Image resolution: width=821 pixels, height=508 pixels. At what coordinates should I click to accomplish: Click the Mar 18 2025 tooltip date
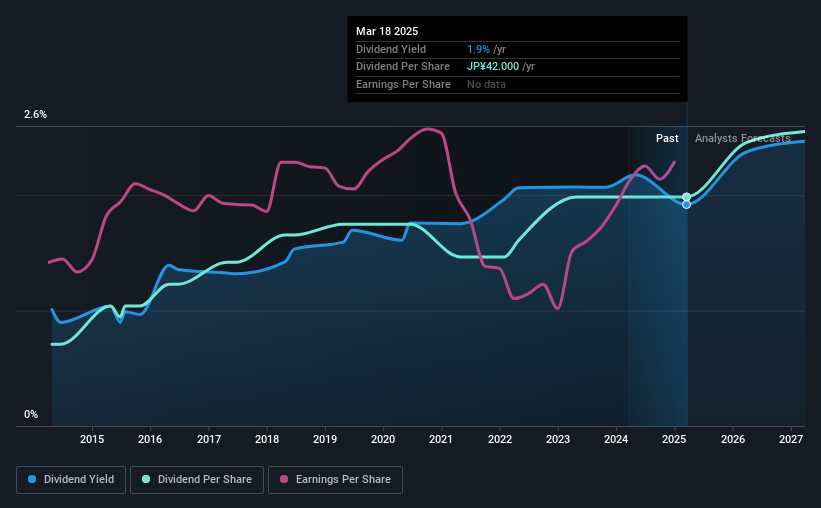click(387, 31)
